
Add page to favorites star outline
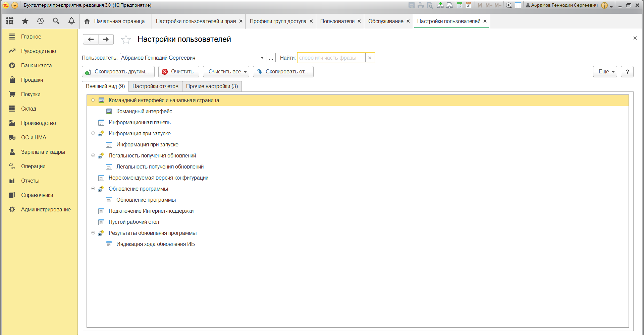(x=126, y=40)
